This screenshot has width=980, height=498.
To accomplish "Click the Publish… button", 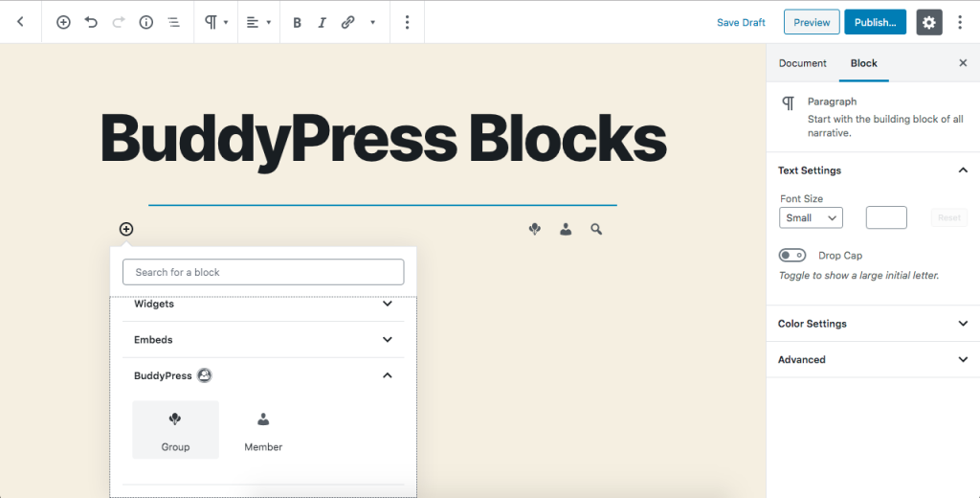I will coord(875,22).
